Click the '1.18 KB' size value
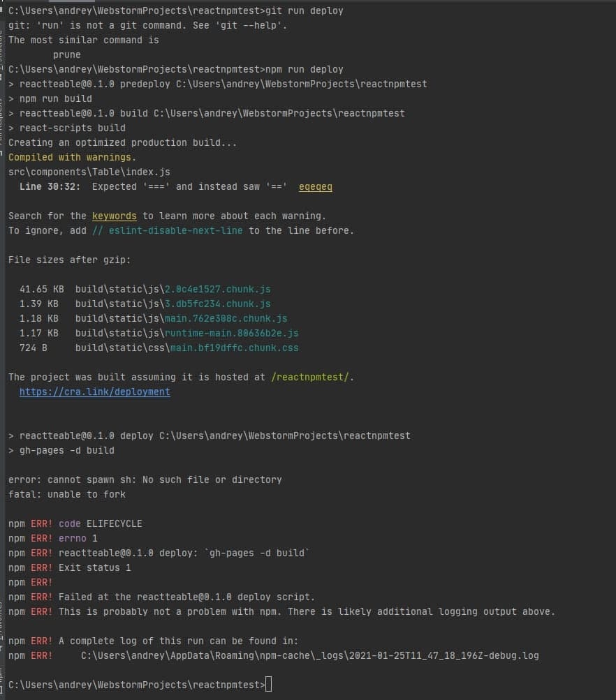Viewport: 616px width, 700px height. coord(39,319)
